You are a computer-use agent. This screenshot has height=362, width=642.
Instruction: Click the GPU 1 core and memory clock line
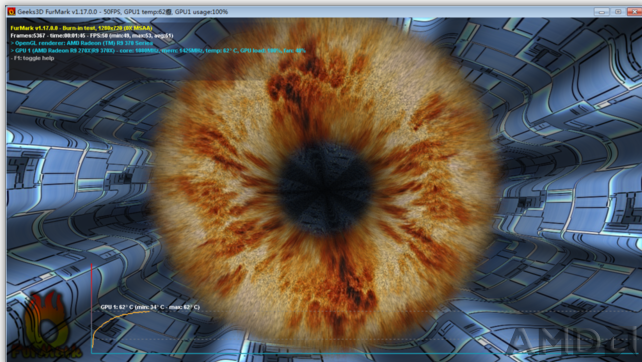pyautogui.click(x=158, y=51)
